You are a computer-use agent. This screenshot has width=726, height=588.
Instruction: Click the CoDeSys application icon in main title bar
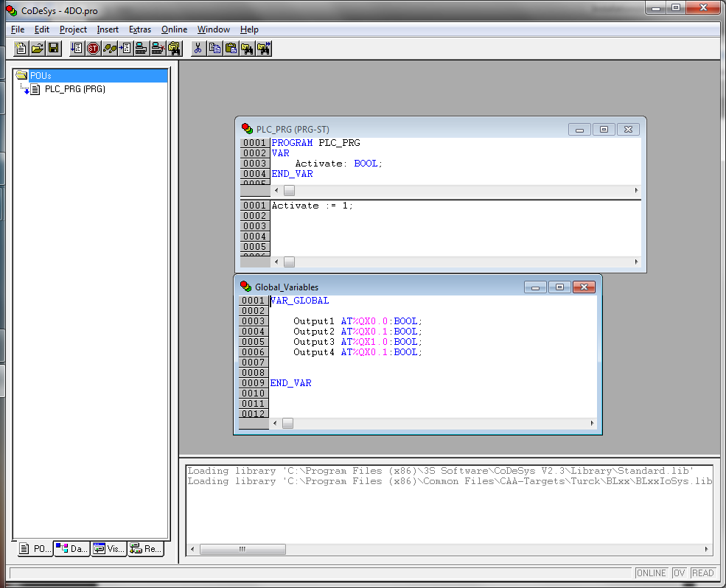(12, 10)
